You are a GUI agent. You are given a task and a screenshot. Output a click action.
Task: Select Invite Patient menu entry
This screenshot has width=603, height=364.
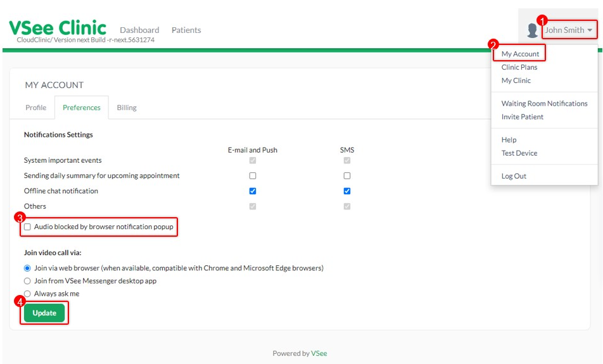coord(522,117)
